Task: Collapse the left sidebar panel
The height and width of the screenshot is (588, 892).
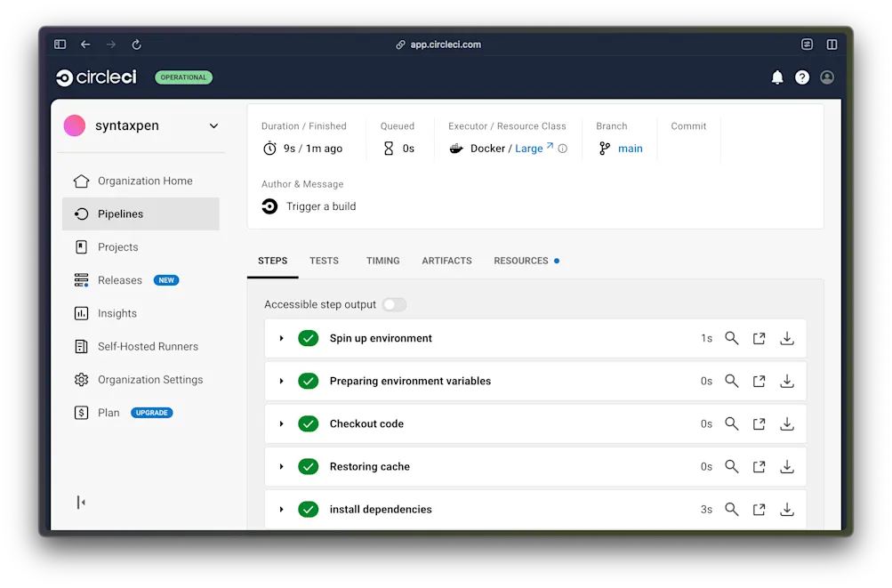Action: click(x=81, y=502)
